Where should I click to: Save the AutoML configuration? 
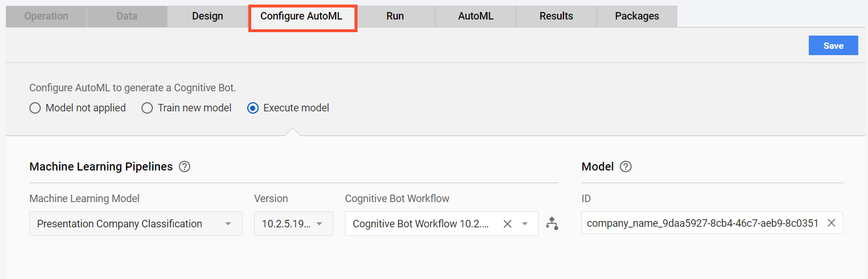click(833, 46)
